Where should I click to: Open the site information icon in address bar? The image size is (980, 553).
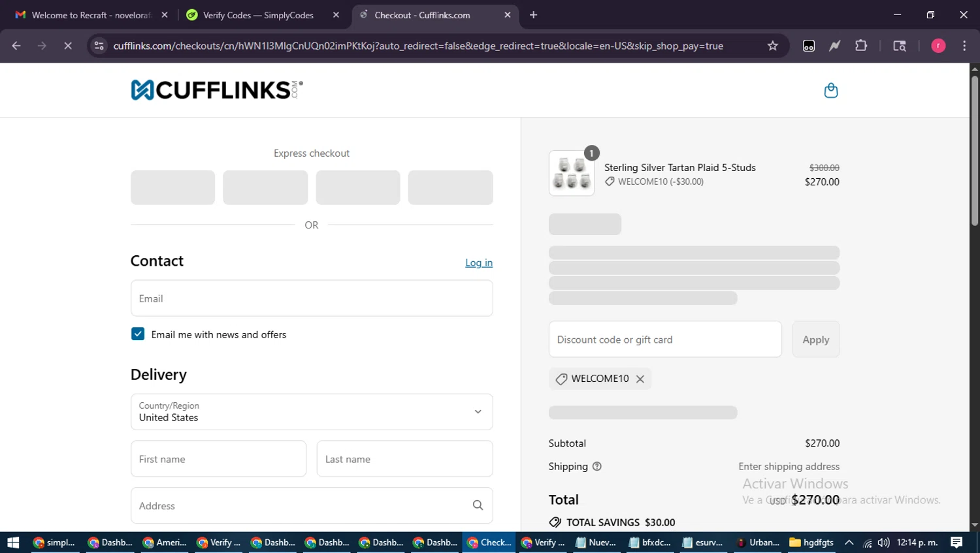coord(99,46)
